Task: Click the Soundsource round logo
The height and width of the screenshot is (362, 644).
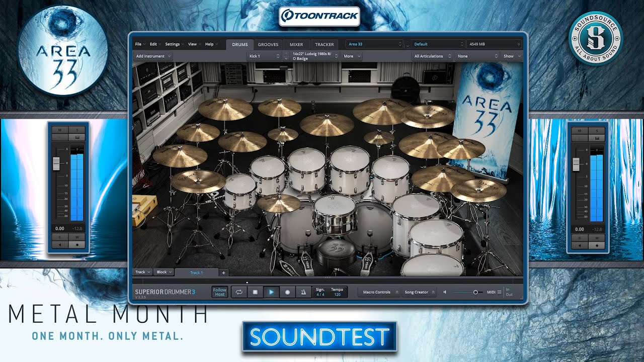Action: coord(595,38)
